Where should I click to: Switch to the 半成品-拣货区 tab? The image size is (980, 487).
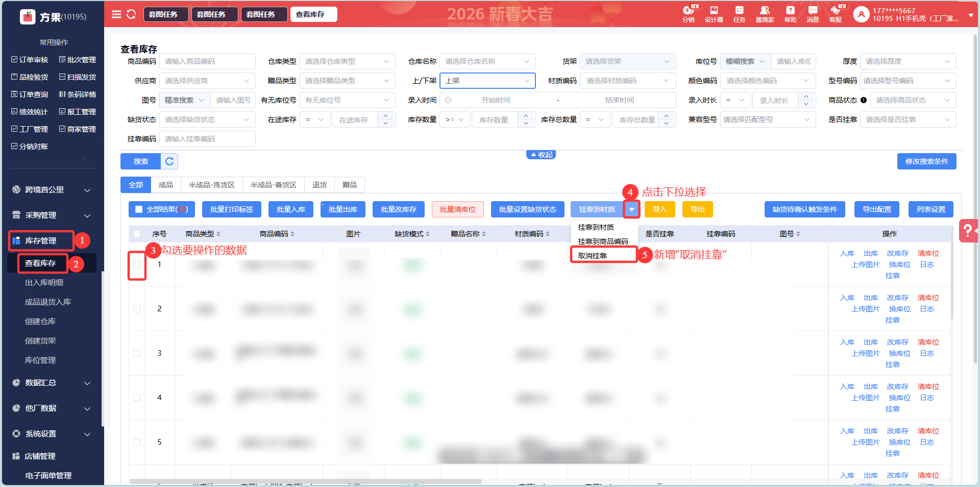click(x=211, y=185)
